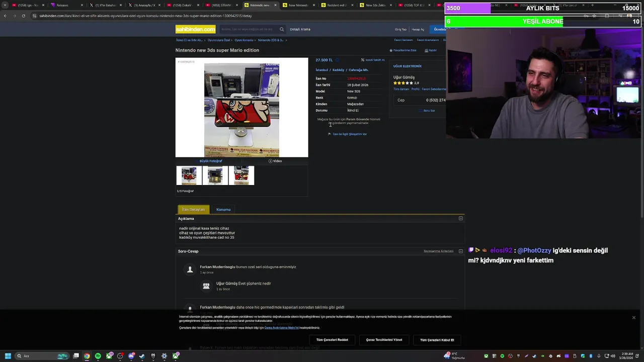Viewport: 644px width, 362px height.
Task: Click İkinci El ve Sıfır Alışveriş breadcrumb
Action: [189, 40]
